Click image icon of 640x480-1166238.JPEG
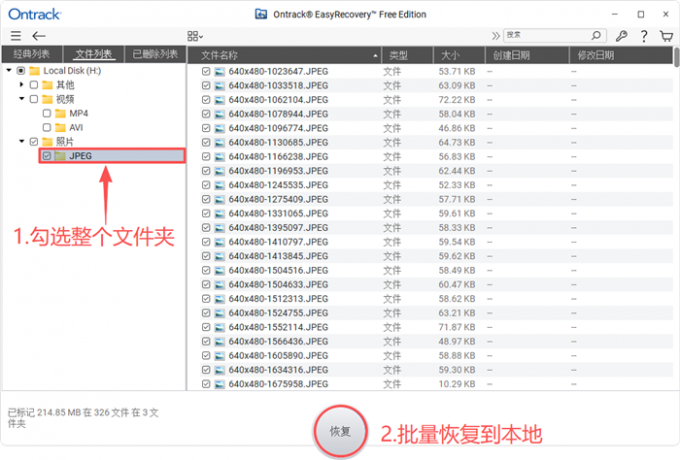 coord(220,157)
